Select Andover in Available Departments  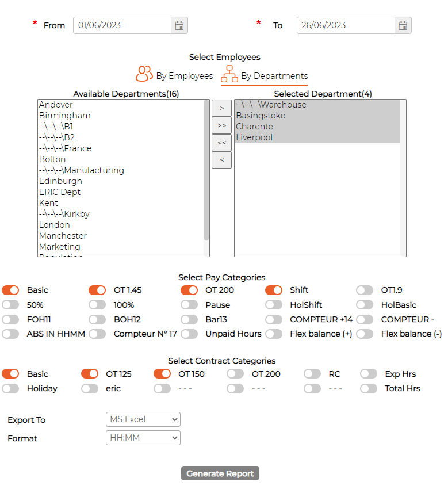pos(121,105)
